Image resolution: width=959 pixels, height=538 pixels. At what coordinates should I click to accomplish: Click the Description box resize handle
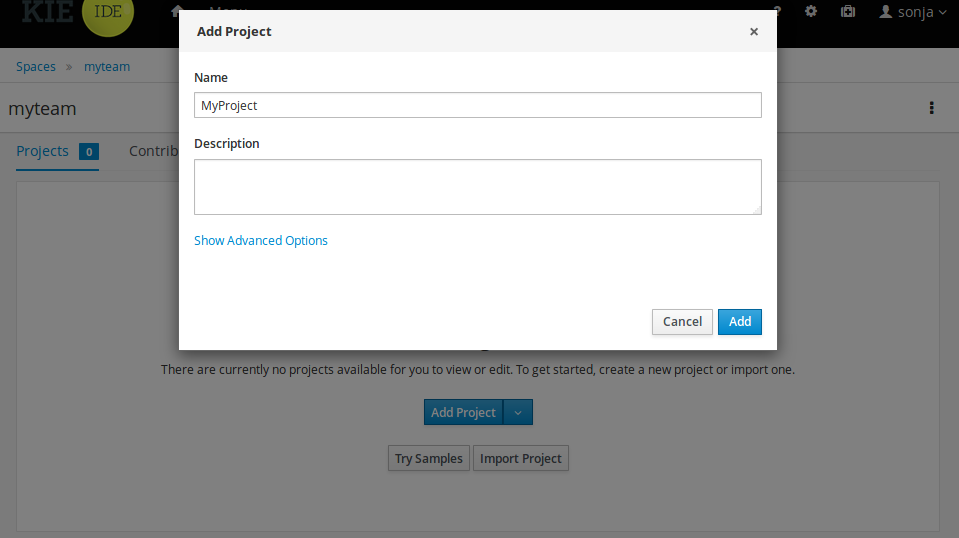(x=757, y=210)
